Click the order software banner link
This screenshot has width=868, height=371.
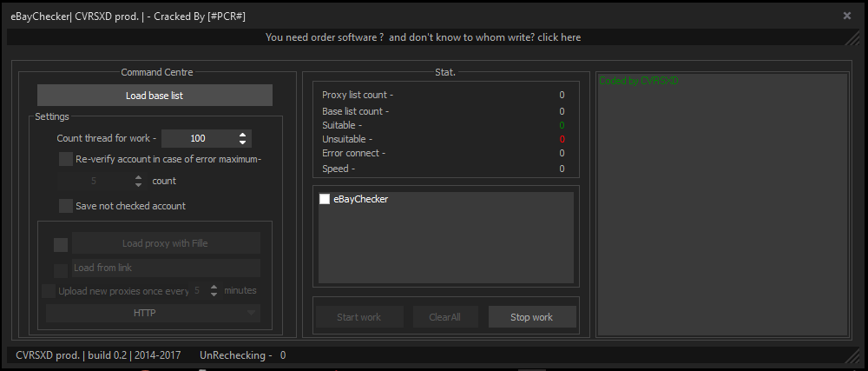tap(423, 37)
